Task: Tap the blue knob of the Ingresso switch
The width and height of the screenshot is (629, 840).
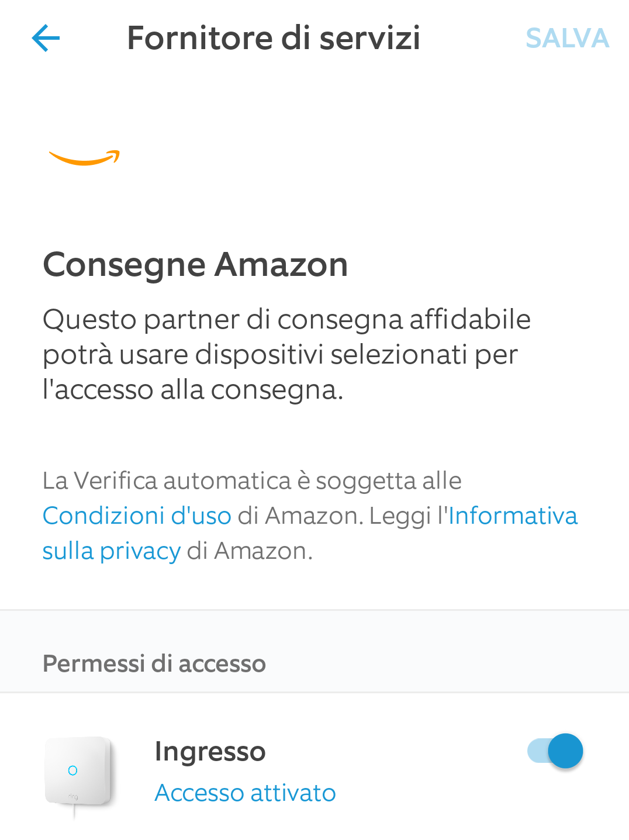Action: 565,751
